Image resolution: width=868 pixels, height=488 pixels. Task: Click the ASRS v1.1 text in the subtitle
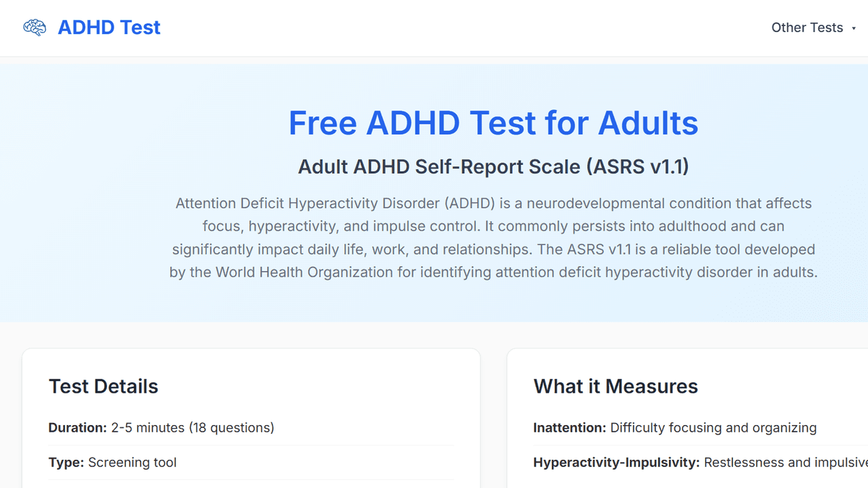[637, 167]
